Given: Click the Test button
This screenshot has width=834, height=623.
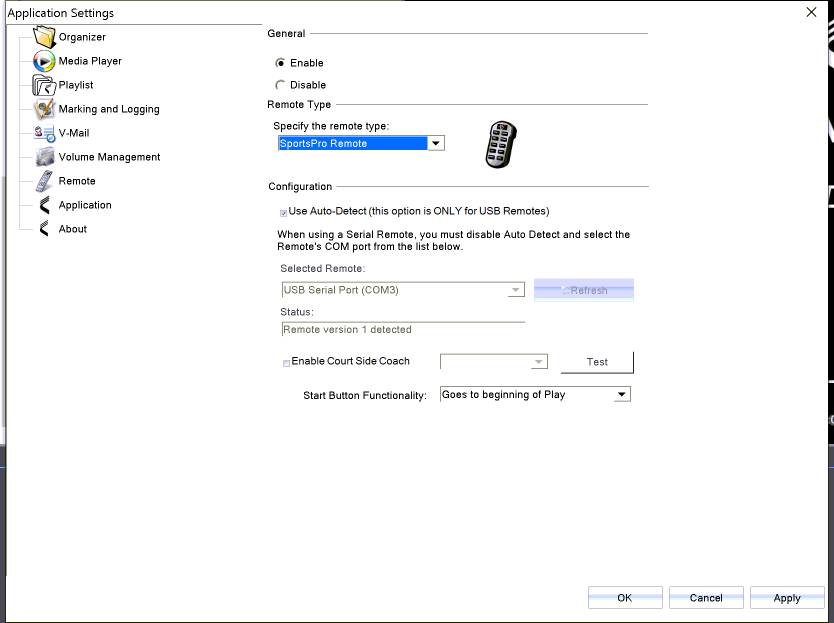Looking at the screenshot, I should click(597, 362).
